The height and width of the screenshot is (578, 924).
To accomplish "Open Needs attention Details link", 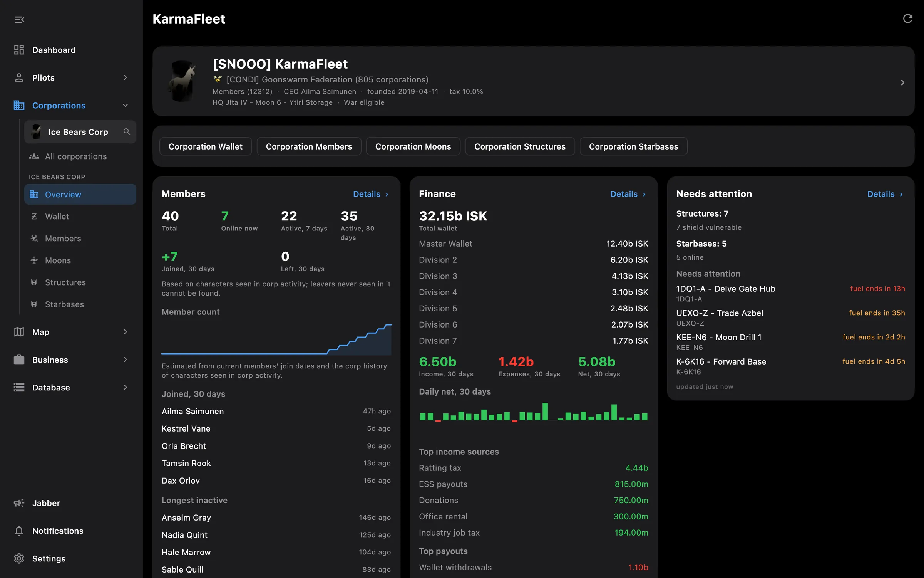I will coord(885,194).
